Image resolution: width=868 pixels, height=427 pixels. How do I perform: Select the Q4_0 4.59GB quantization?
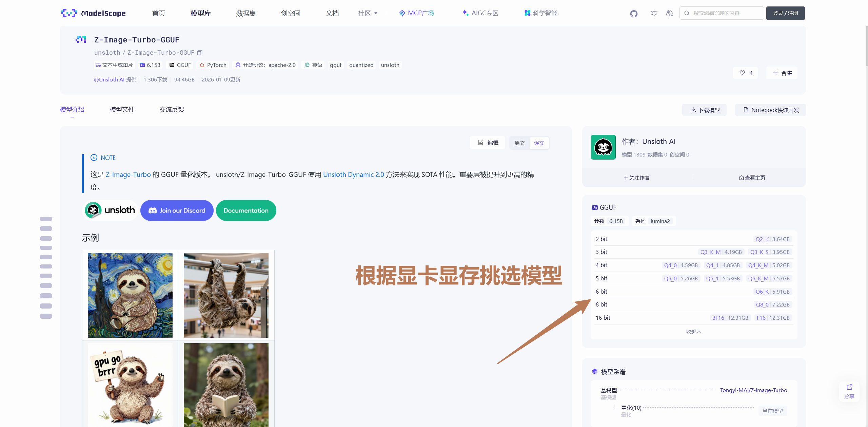[x=681, y=265]
